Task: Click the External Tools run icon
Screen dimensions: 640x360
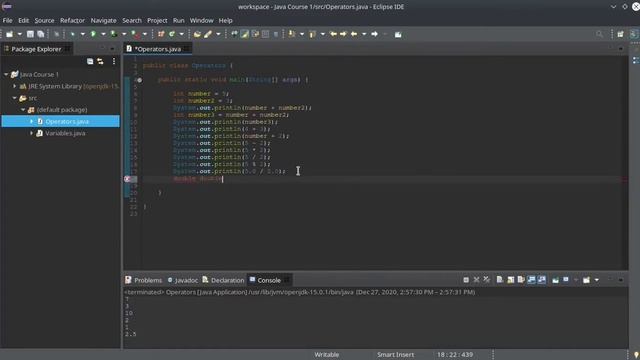Action: (x=135, y=34)
